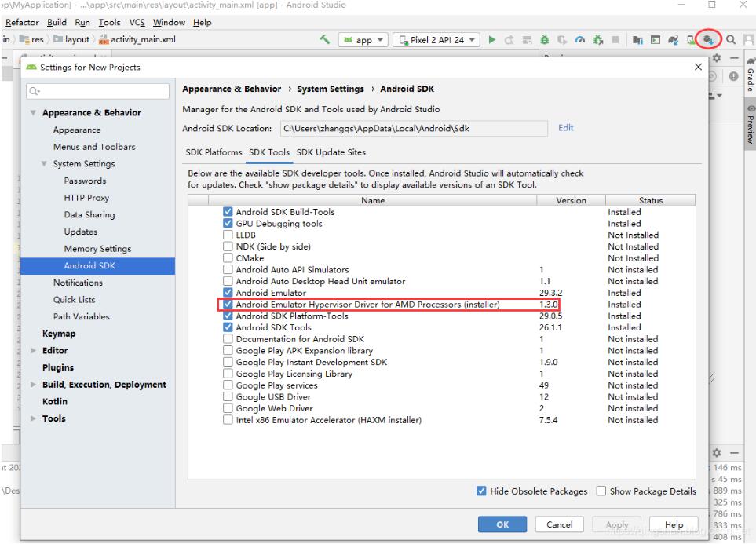
Task: Switch to the SDK Platforms tab
Action: [x=214, y=152]
